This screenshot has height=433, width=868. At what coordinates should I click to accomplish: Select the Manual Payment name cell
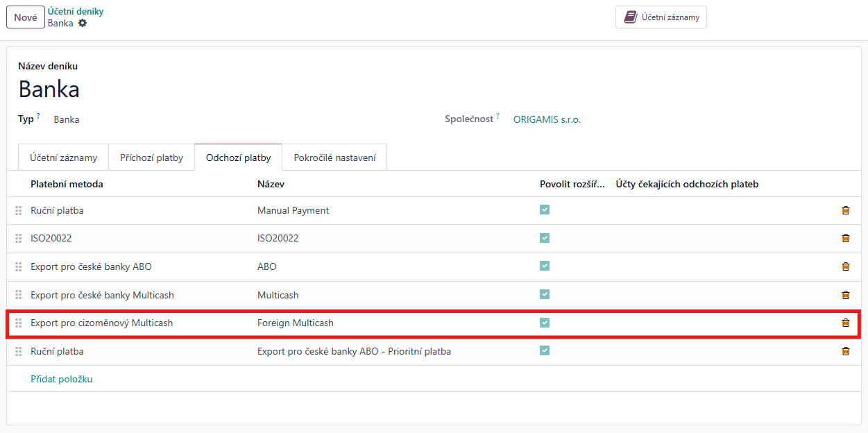(293, 210)
